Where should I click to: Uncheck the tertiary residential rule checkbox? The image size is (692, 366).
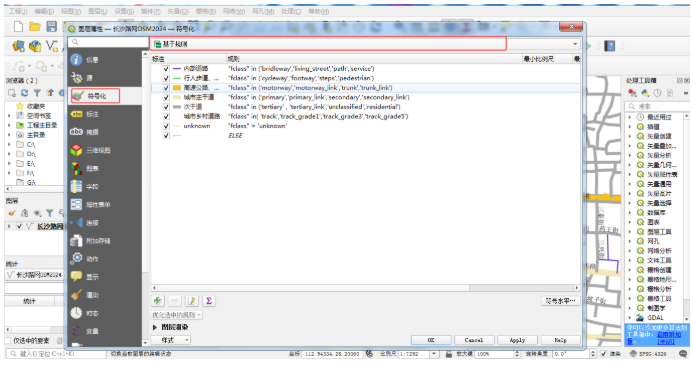(x=166, y=107)
